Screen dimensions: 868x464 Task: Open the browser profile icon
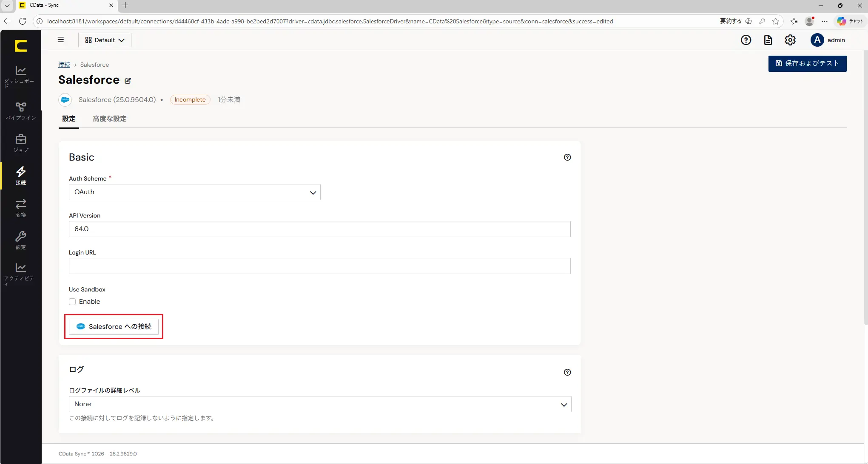pos(810,21)
